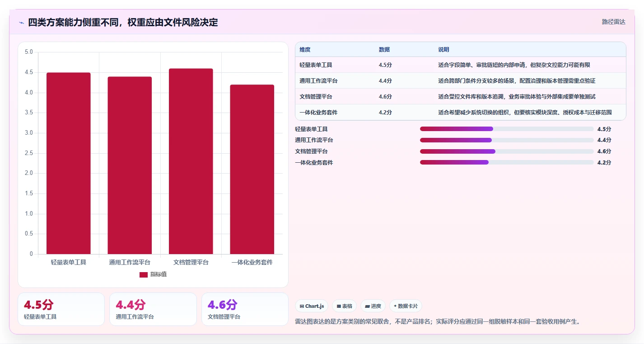Click the lightning icon beside the title
The image size is (644, 344).
click(22, 23)
